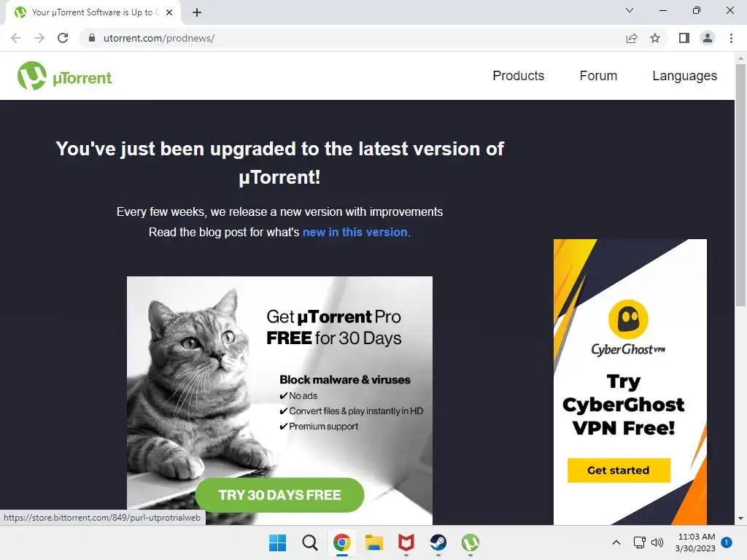Click the back navigation arrow

click(16, 38)
